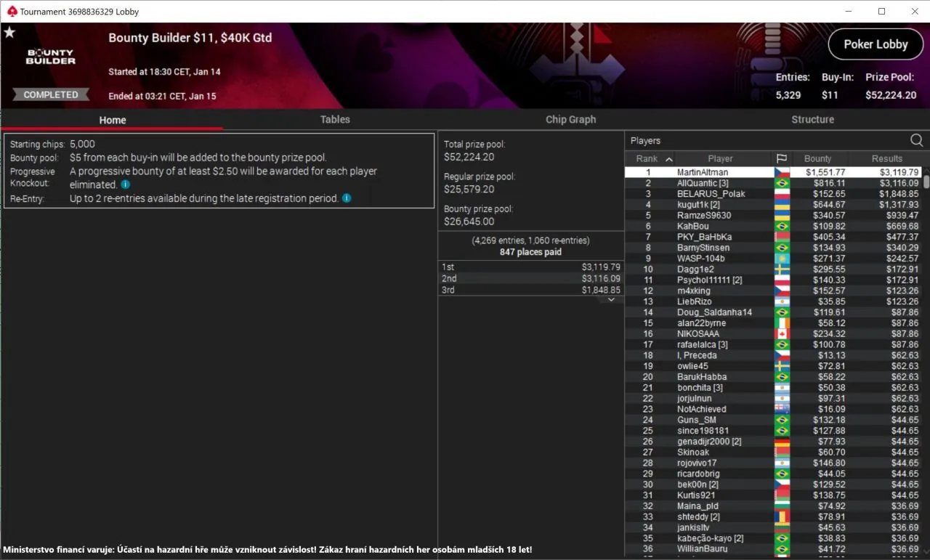Switch to the Tables tab
930x560 pixels.
point(335,120)
